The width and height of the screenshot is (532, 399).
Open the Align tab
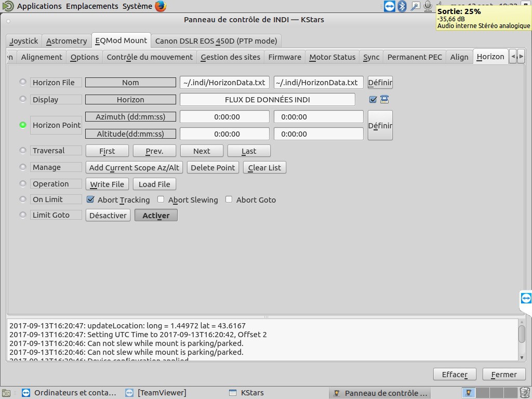459,57
